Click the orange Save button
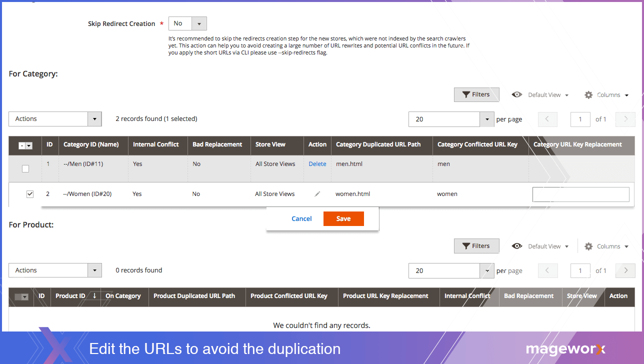The width and height of the screenshot is (644, 364). click(343, 218)
